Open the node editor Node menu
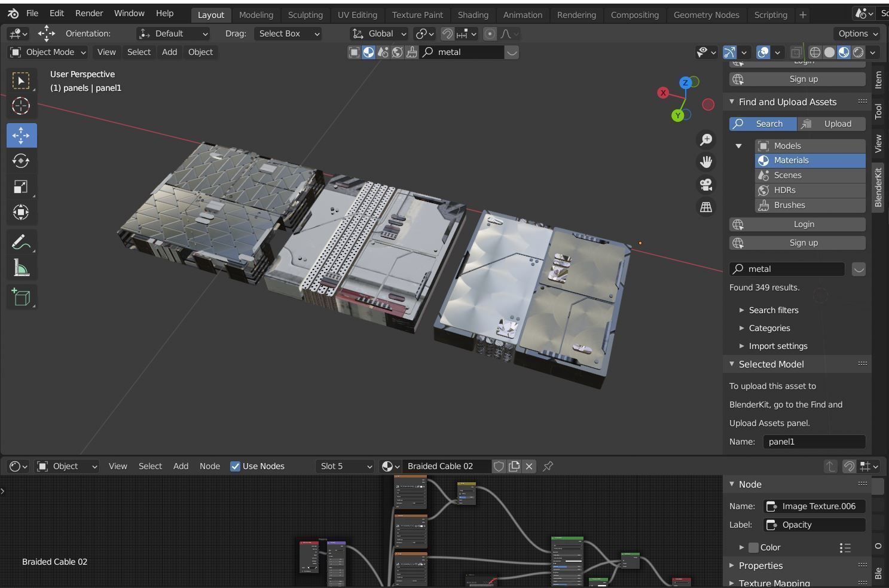Viewport: 889px width, 588px height. 210,466
